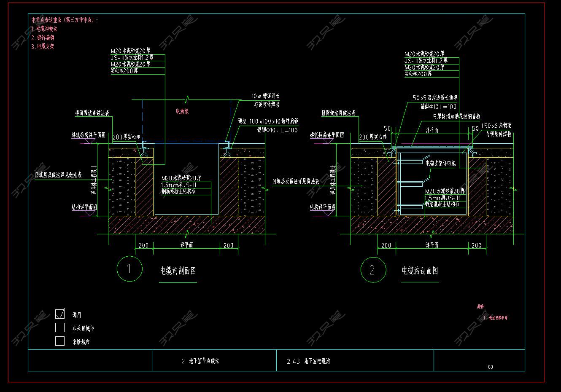Check the 采暖城市 checkbox
The height and width of the screenshot is (392, 561).
[x=60, y=341]
